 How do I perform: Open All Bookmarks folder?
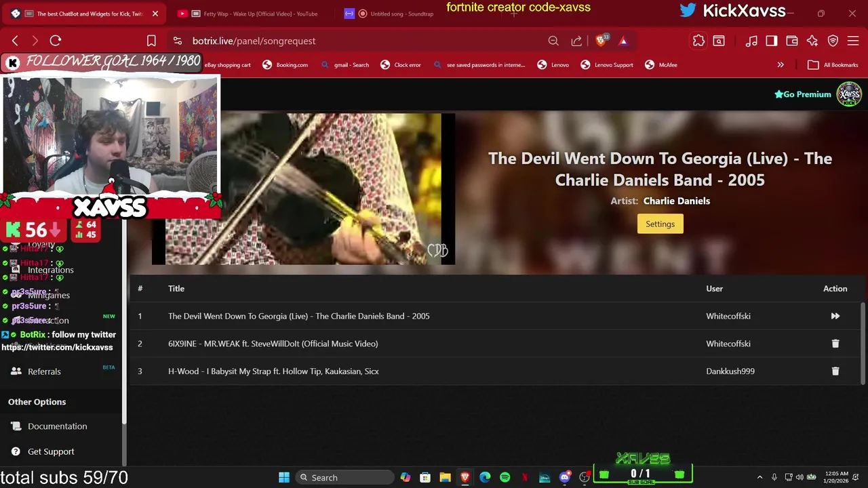point(833,65)
